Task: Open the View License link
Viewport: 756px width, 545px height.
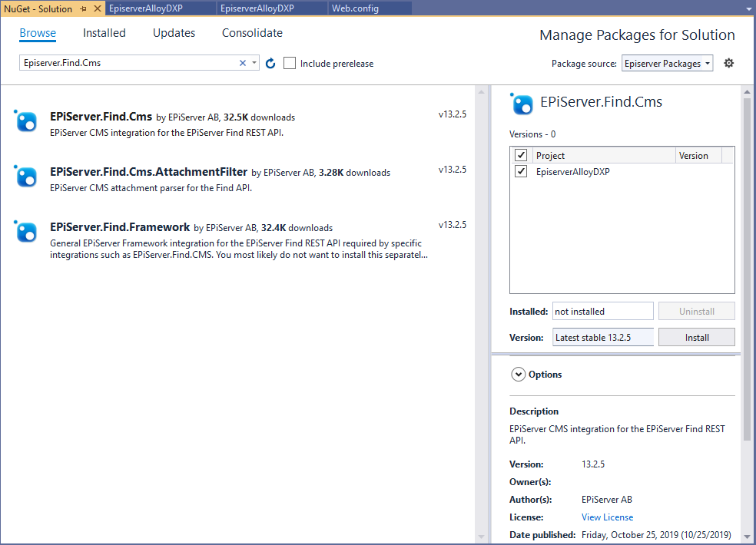Action: click(607, 517)
